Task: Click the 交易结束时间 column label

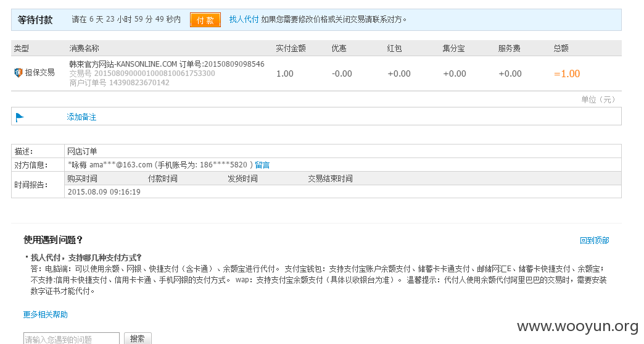Action: pos(330,178)
